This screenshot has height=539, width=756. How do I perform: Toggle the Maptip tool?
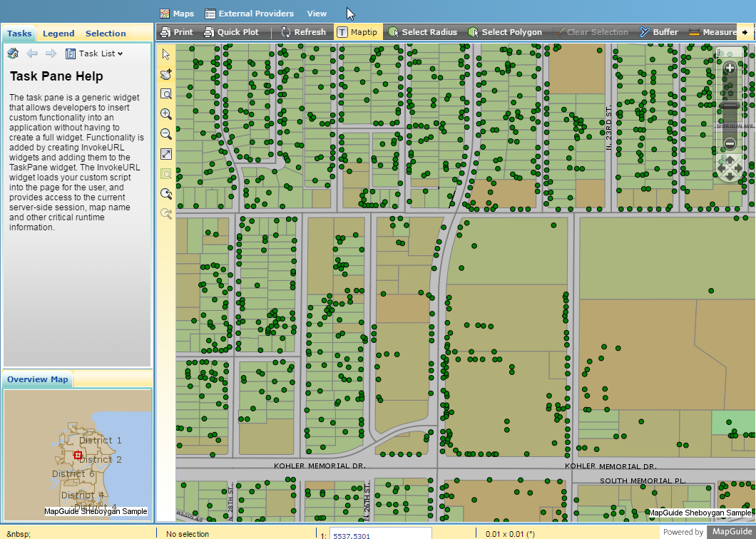click(357, 32)
